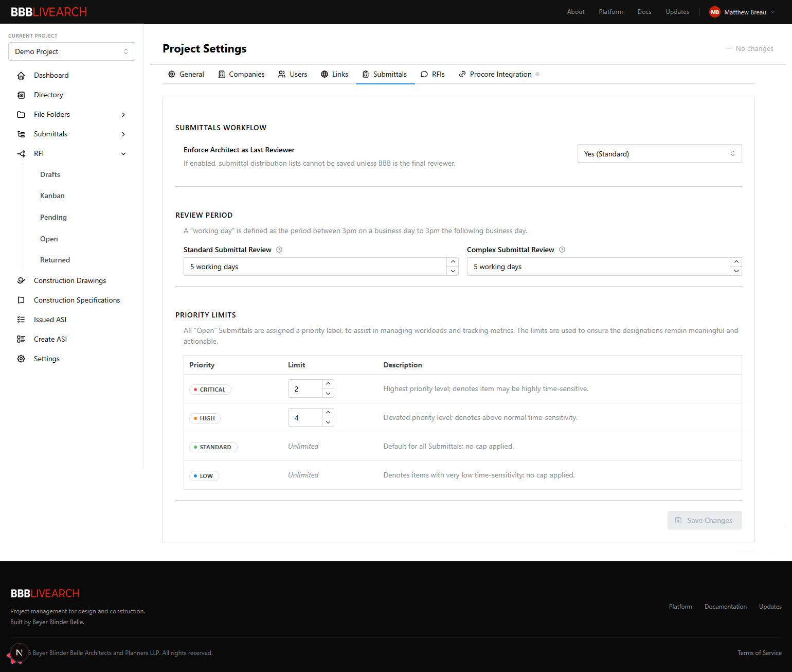Decrease the Complex Submittal Review days
792x672 pixels.
pos(736,271)
